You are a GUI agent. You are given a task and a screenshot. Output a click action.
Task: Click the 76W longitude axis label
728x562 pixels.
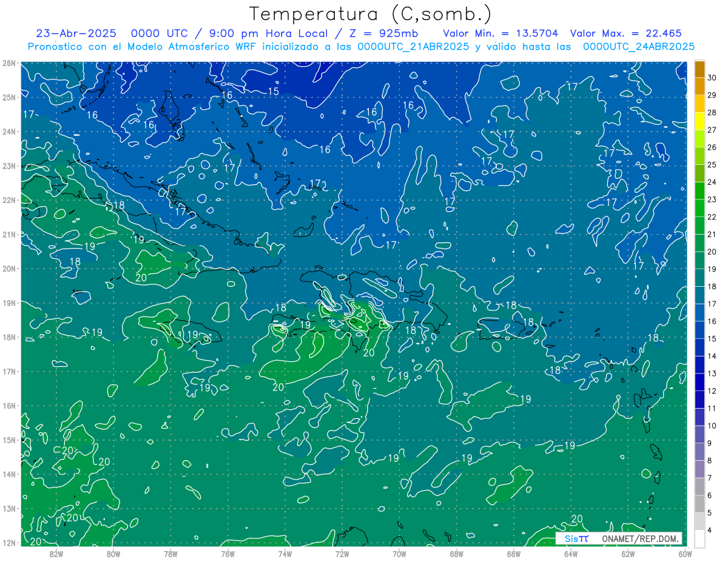point(227,554)
